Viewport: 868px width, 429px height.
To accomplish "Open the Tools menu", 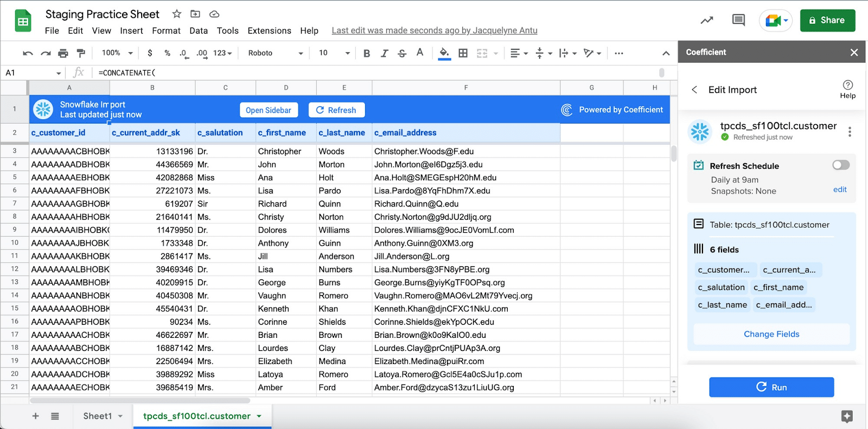I will pyautogui.click(x=227, y=31).
